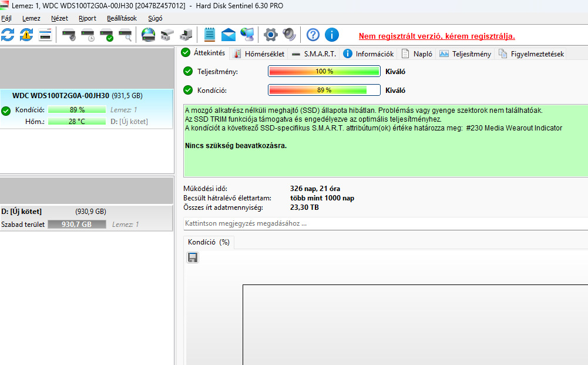This screenshot has height=365, width=588.
Task: Click the green check icon beside Kondíció bar
Action: tap(188, 90)
